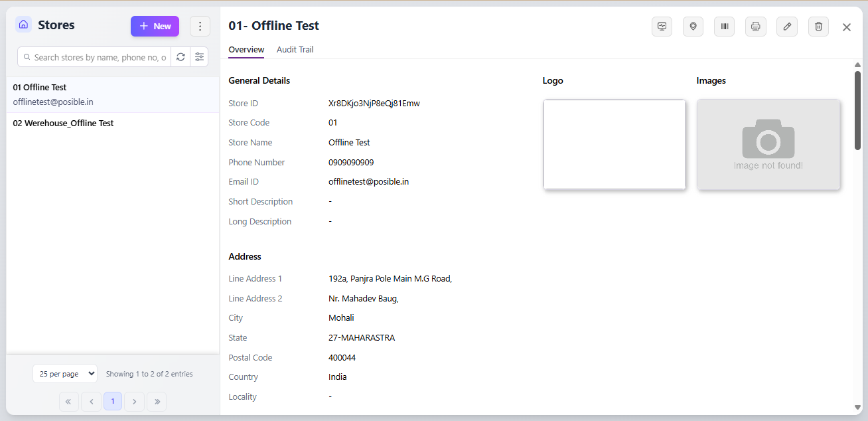Switch to the Audit Trail tab
This screenshot has width=868, height=421.
coord(295,50)
